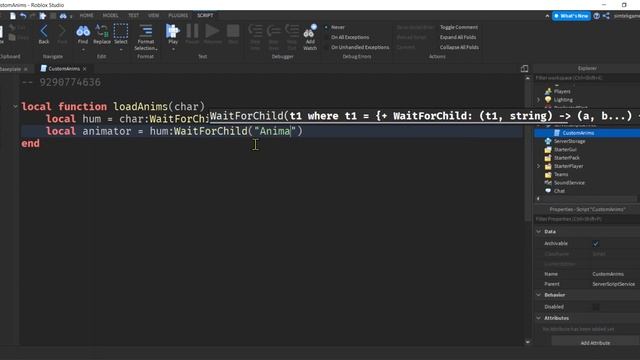Viewport: 640px width, 360px height.
Task: Click the quick-access undo arrow
Action: (23, 16)
